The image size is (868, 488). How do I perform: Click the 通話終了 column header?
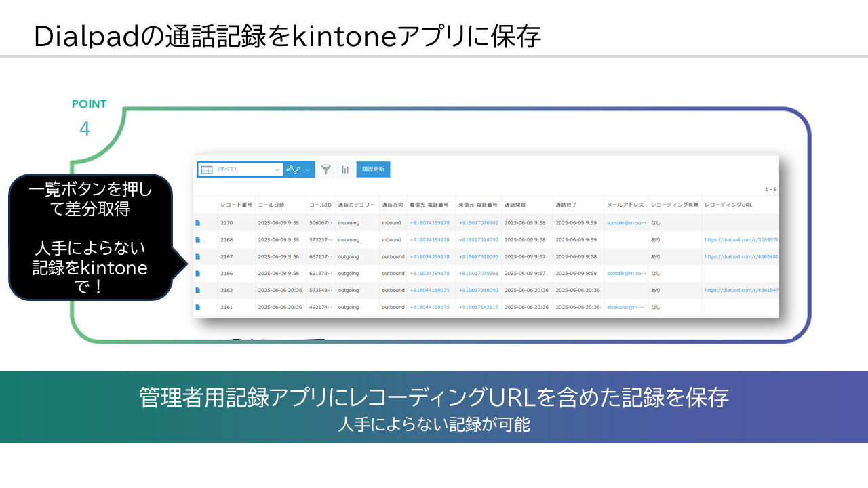coord(566,205)
